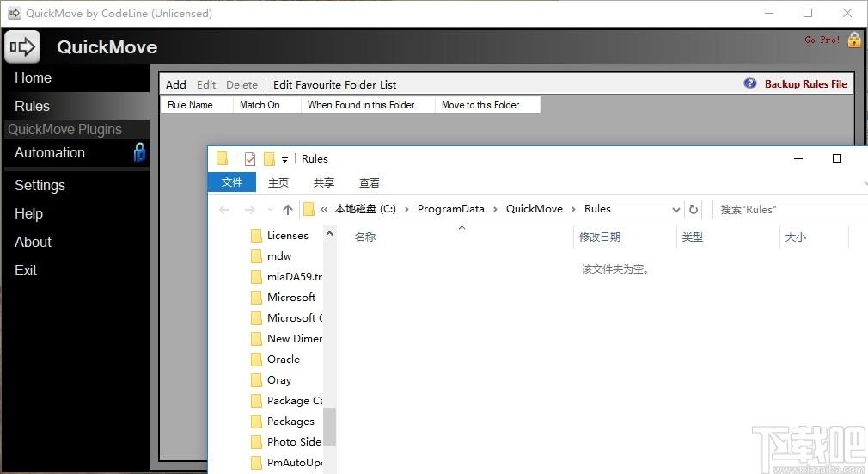Select Oracle folder in tree
Image resolution: width=868 pixels, height=474 pixels.
274,360
